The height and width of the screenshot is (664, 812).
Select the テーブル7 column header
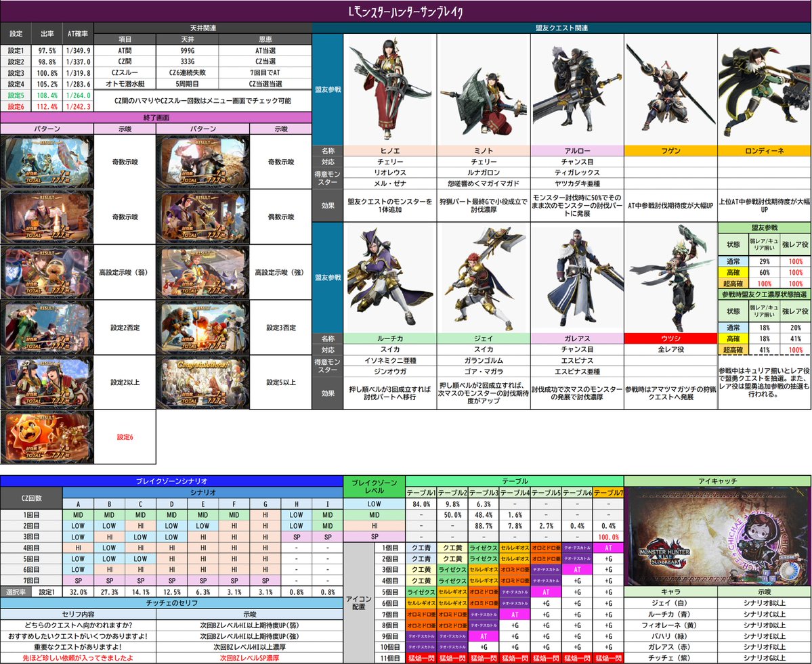(x=608, y=493)
